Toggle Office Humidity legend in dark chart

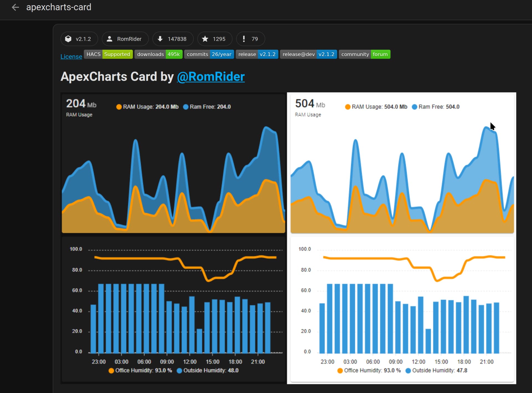coord(140,371)
